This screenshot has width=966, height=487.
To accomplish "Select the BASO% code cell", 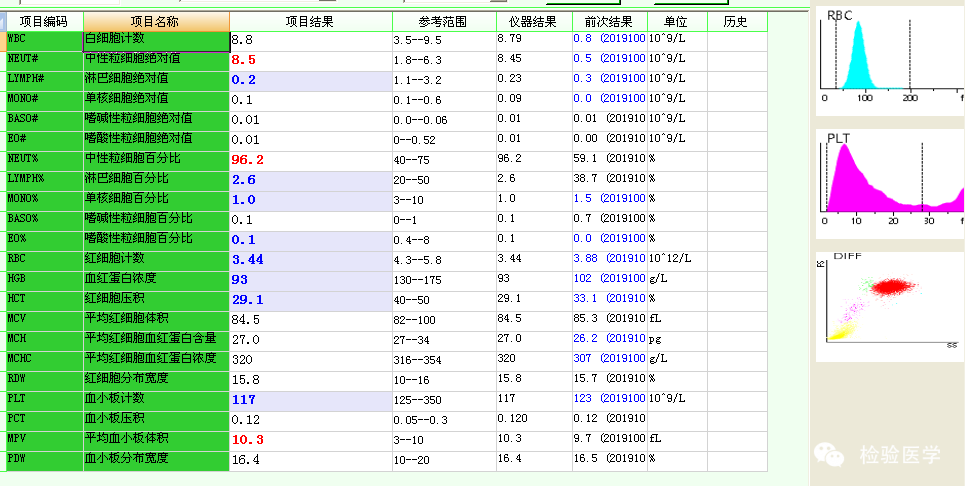I will [x=44, y=221].
